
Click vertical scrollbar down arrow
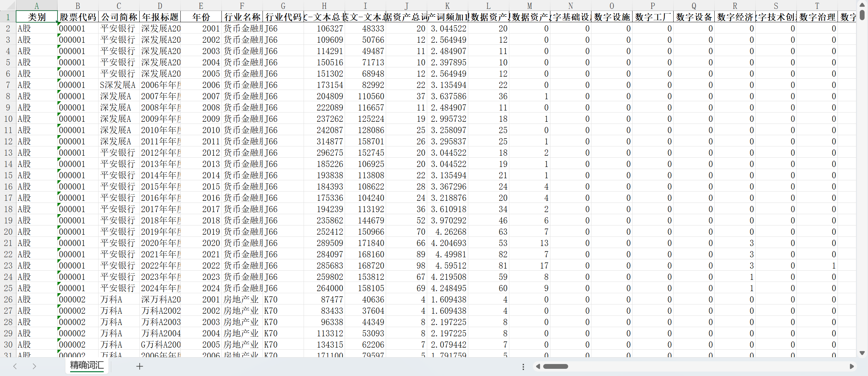tap(862, 353)
